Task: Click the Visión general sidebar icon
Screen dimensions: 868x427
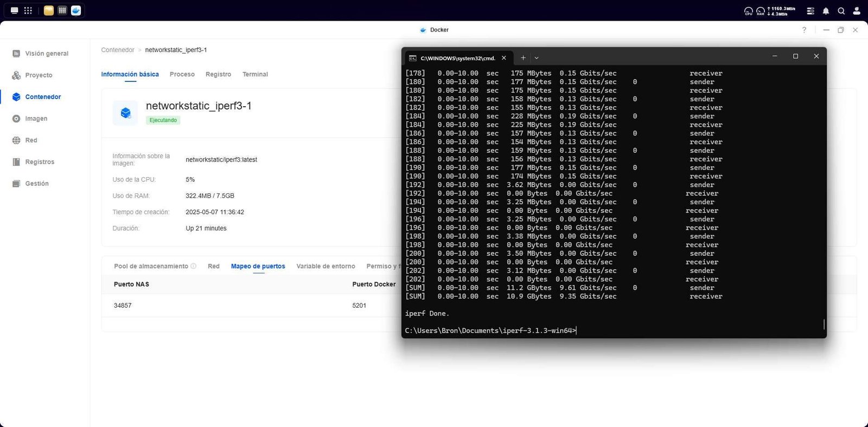Action: tap(16, 54)
